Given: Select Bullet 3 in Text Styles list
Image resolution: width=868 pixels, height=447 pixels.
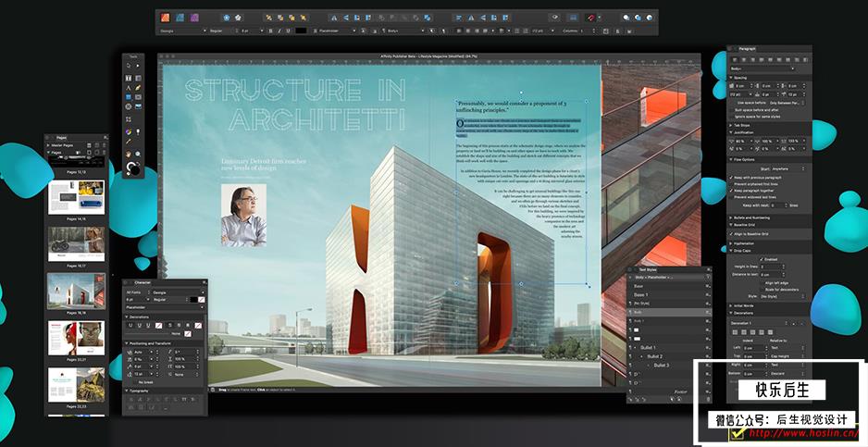Looking at the screenshot, I should tap(662, 365).
